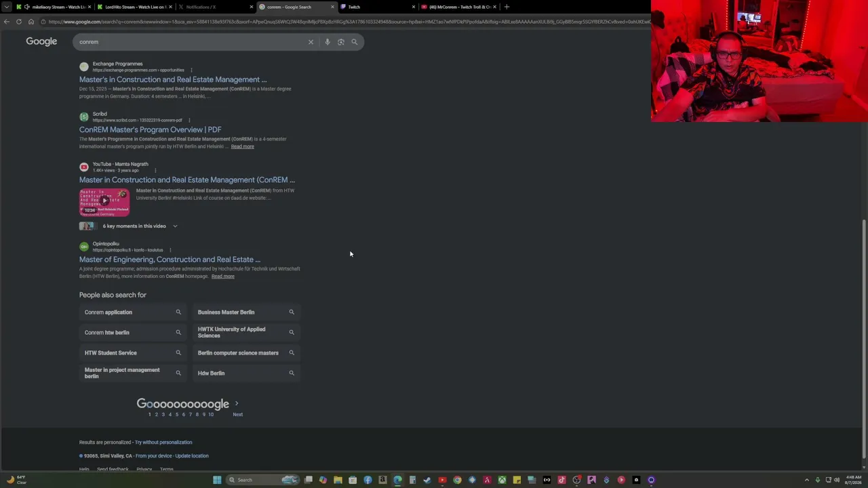Close the Notifications / X tab
Image resolution: width=868 pixels, height=488 pixels.
tap(251, 7)
